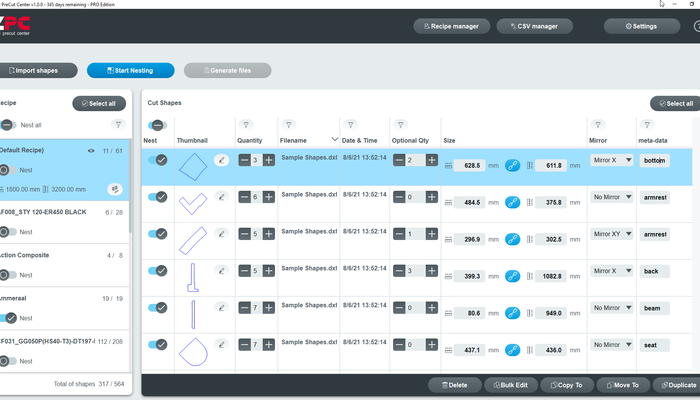700x400 pixels.
Task: Click the recipe list filter funnel icon
Action: coord(118,125)
